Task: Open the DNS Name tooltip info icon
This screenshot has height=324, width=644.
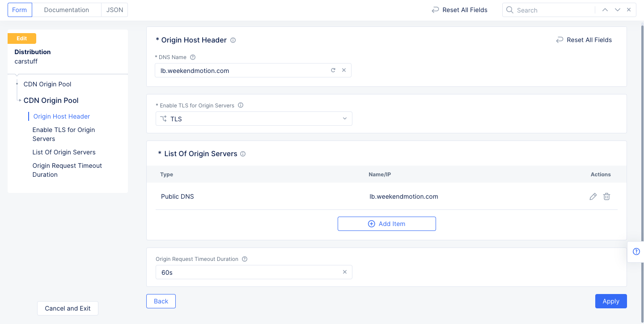Action: point(192,57)
